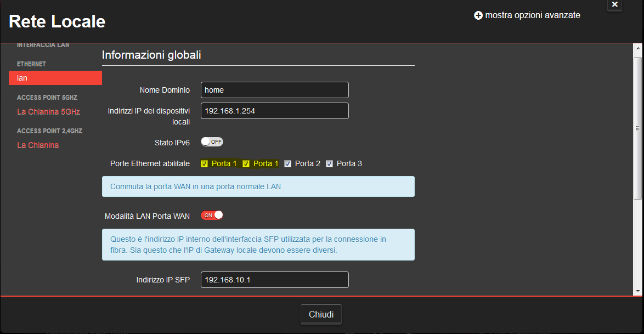
Task: Click the scrollbar up arrow
Action: tap(637, 49)
